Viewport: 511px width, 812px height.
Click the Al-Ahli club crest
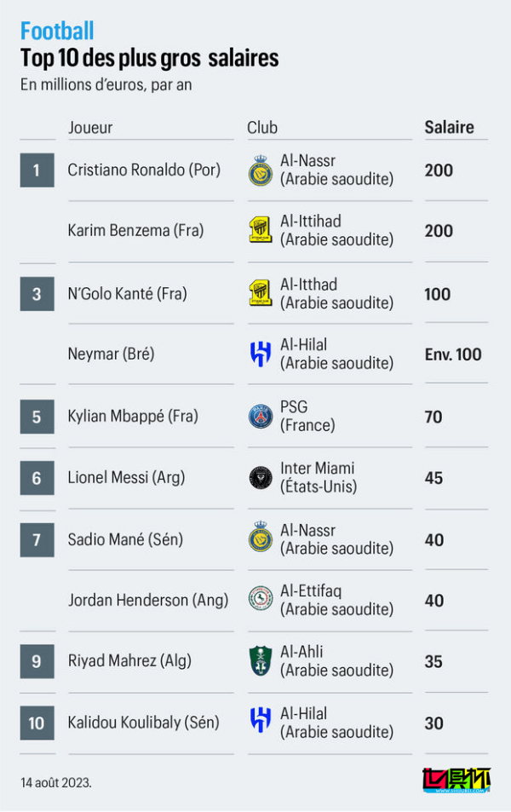click(260, 661)
